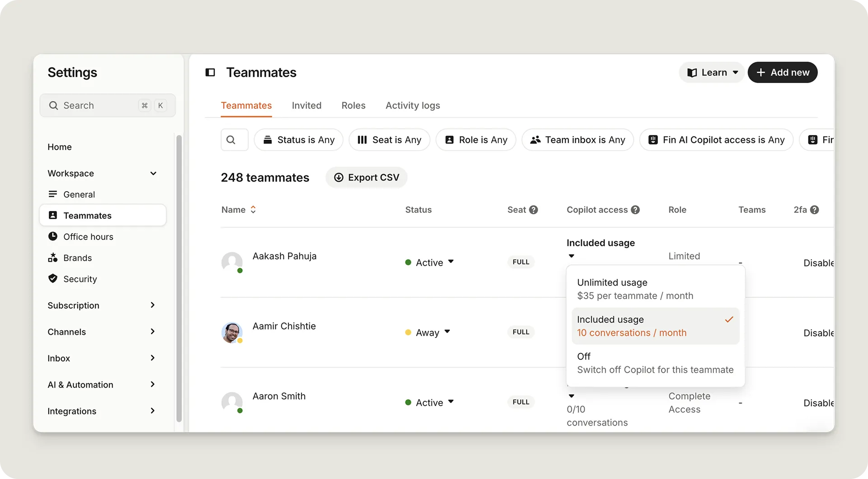Open Security settings in the sidebar
This screenshot has height=479, width=868.
point(80,279)
